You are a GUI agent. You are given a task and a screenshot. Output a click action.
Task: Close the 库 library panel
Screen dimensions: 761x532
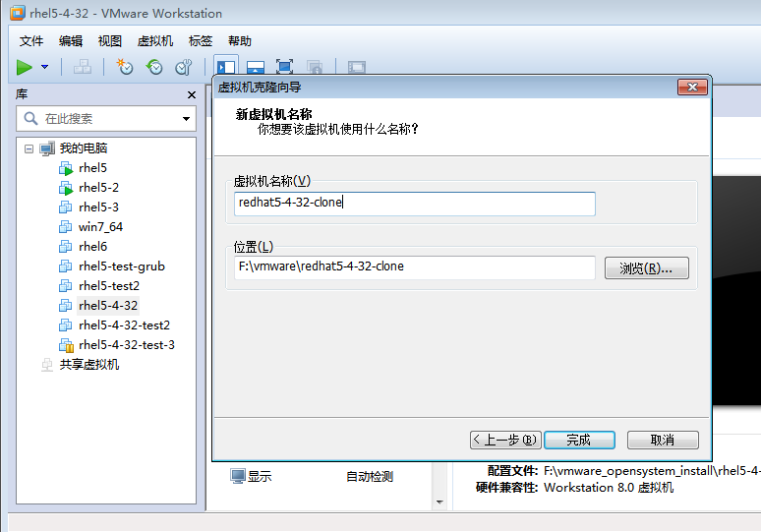coord(192,94)
